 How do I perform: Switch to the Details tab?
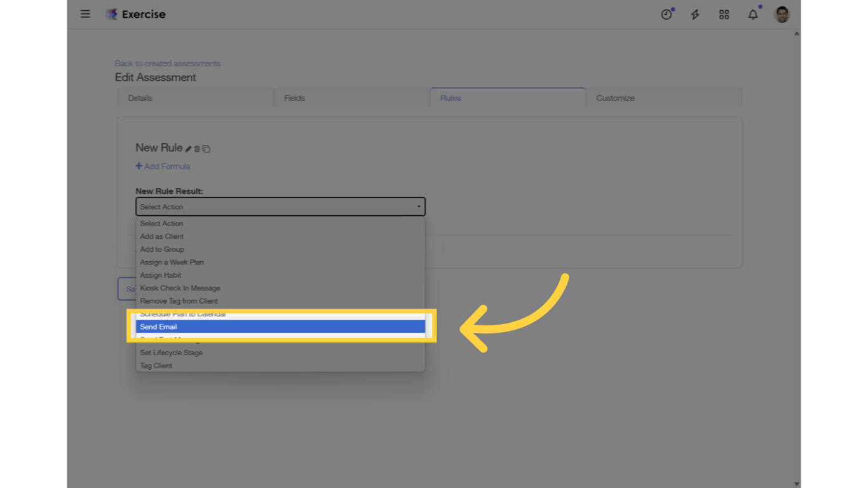click(140, 98)
